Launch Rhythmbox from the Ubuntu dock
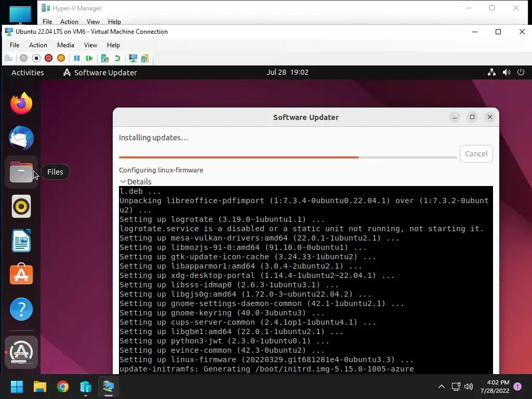 coord(21,206)
